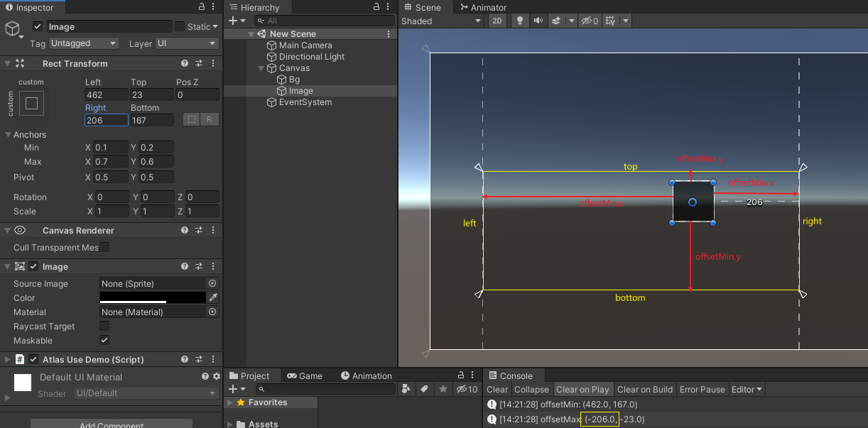The height and width of the screenshot is (428, 868).
Task: Tick the Static checkbox
Action: coord(180,26)
